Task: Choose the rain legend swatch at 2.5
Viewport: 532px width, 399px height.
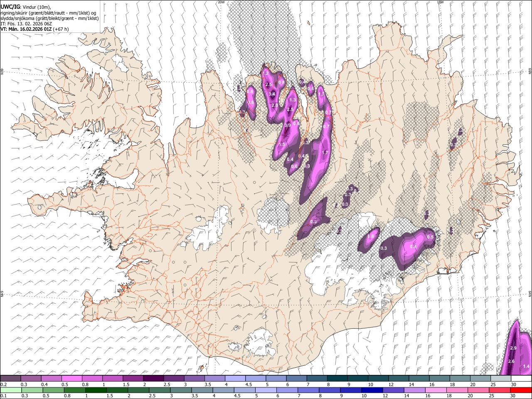Action: tap(159, 390)
